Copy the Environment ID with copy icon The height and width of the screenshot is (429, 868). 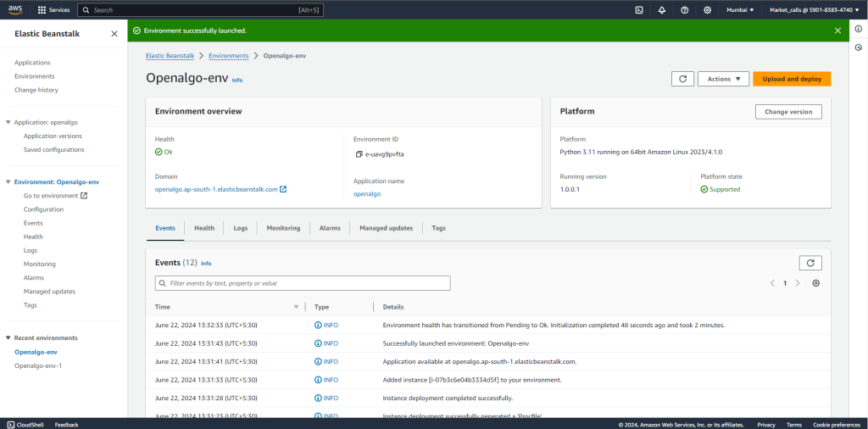[359, 154]
